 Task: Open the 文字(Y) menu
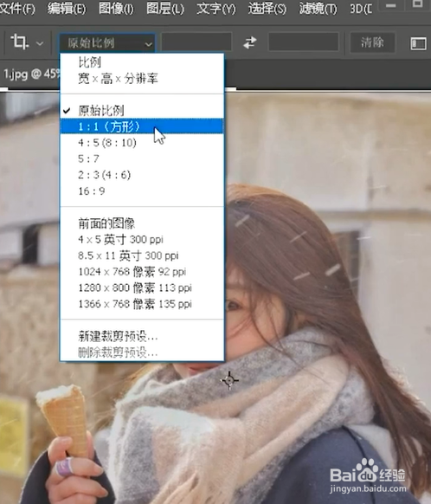[215, 9]
